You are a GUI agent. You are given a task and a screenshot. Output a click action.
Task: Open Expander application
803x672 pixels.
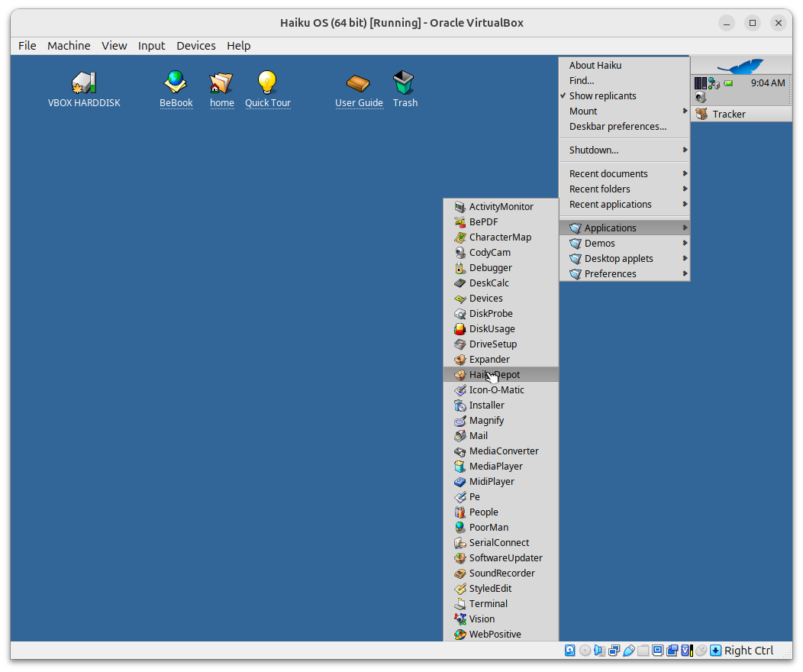pyautogui.click(x=501, y=360)
